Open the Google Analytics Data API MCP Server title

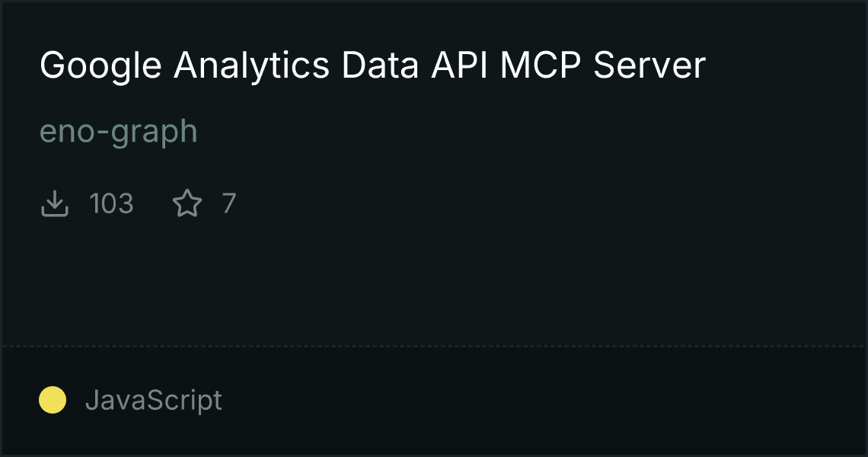(x=372, y=66)
